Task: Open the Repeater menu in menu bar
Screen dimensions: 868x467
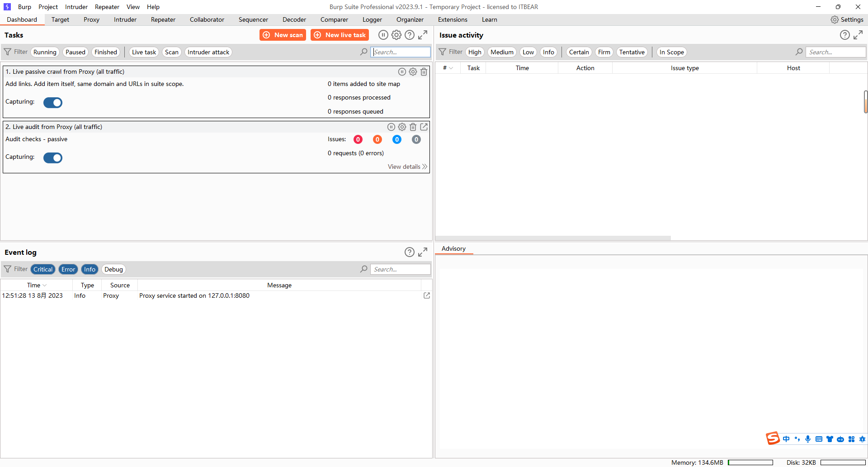Action: (x=107, y=7)
